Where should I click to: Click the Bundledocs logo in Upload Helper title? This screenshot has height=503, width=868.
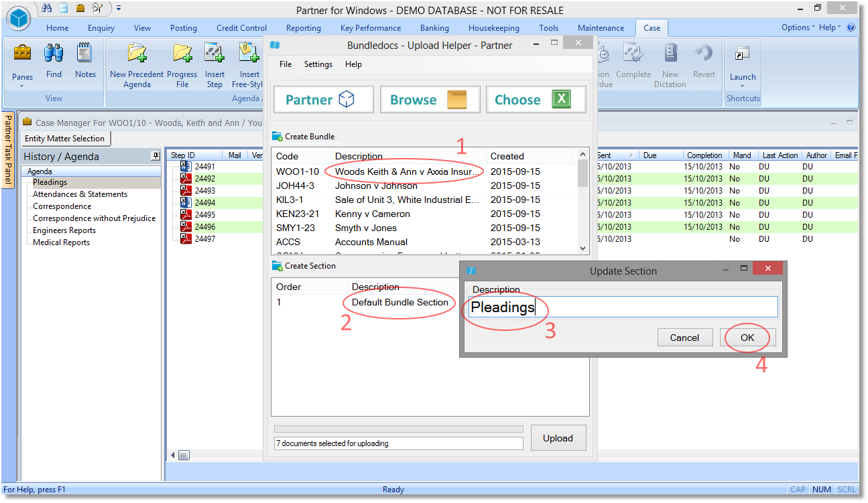[x=275, y=45]
